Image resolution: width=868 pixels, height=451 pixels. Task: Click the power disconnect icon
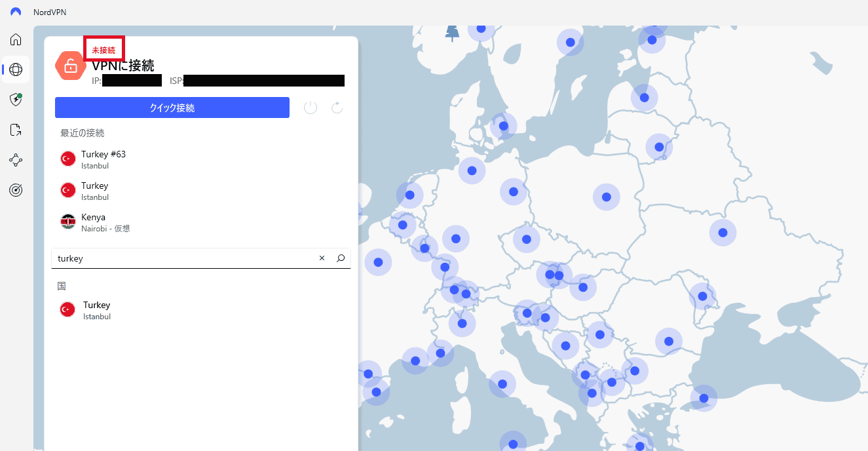tap(311, 108)
